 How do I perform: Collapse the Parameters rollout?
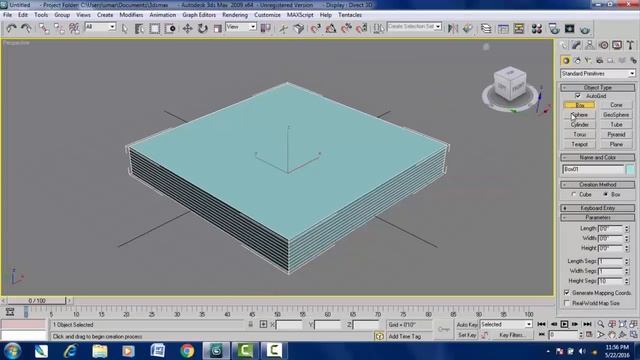[598, 218]
